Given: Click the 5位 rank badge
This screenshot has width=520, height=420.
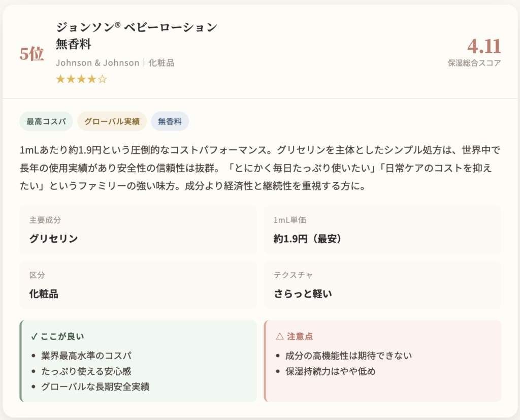Looking at the screenshot, I should (32, 53).
